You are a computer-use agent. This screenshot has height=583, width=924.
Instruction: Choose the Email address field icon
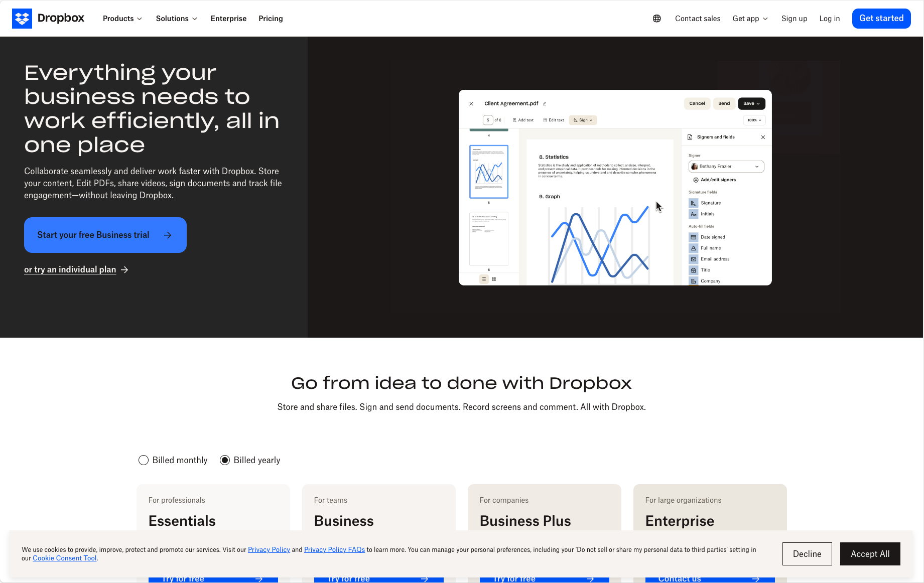[694, 259]
